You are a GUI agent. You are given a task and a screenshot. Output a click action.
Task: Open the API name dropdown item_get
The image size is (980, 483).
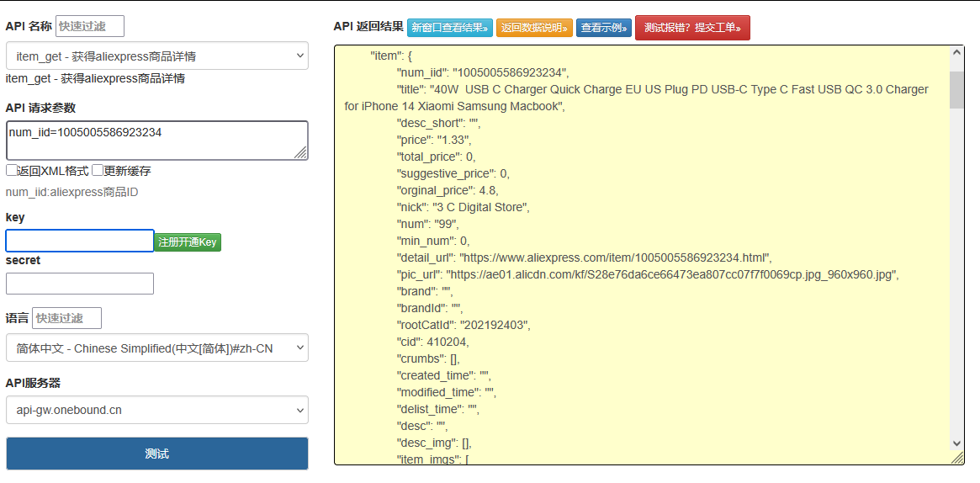[156, 56]
